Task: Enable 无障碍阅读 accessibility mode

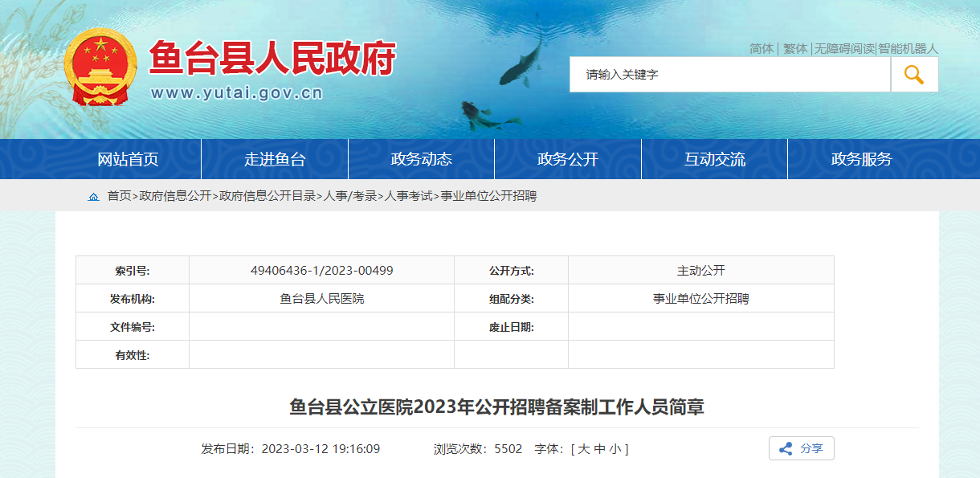Action: (x=843, y=49)
